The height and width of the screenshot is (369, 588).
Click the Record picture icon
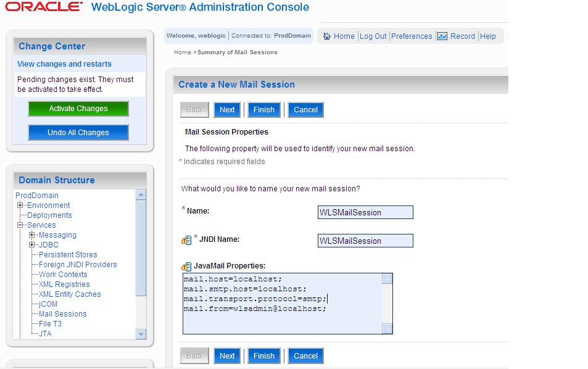pyautogui.click(x=442, y=36)
